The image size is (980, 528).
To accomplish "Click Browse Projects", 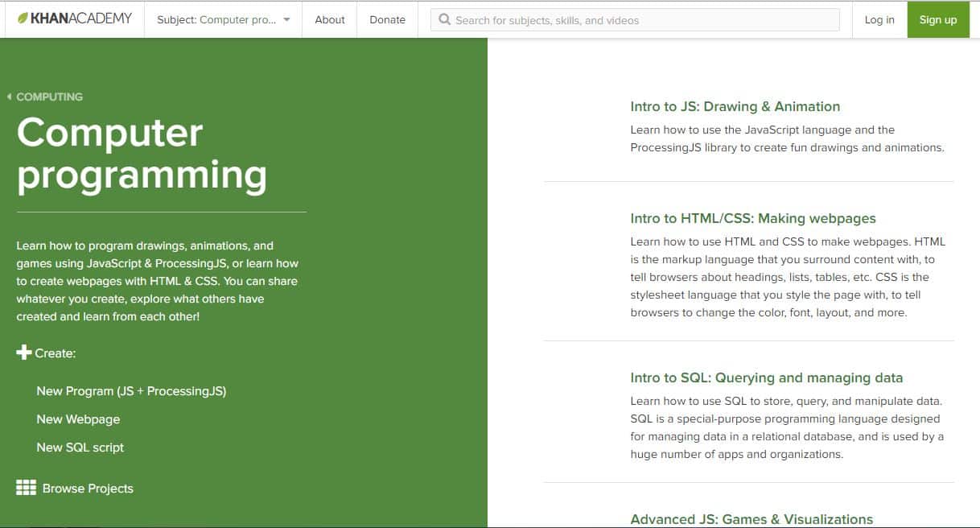I will [x=88, y=487].
